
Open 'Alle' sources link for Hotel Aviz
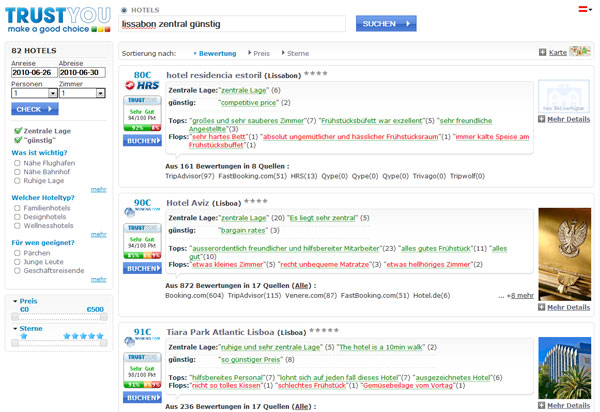(x=302, y=285)
